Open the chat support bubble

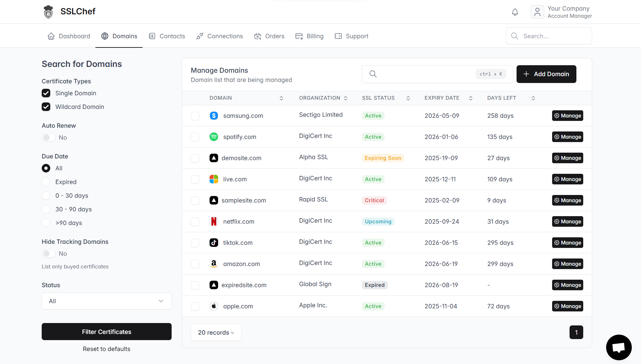tap(619, 347)
